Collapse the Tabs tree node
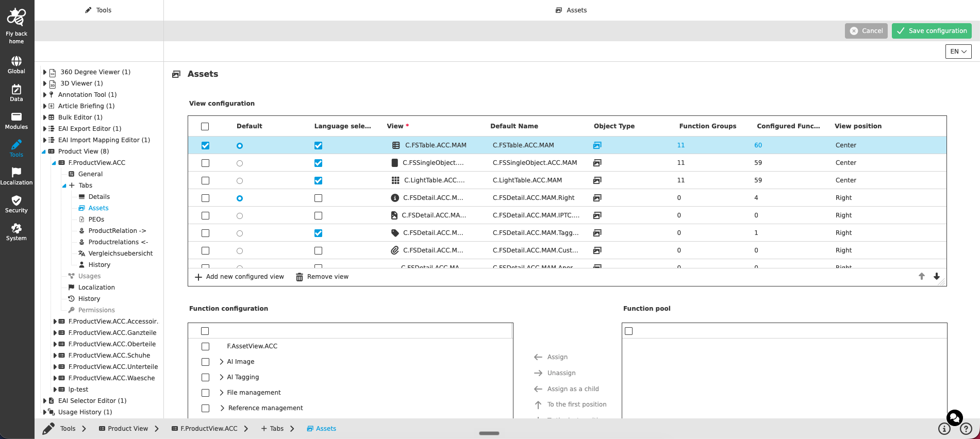980x439 pixels. click(64, 185)
